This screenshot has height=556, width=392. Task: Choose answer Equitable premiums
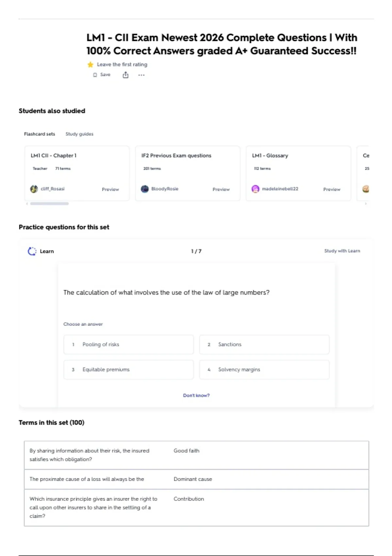[x=129, y=370]
